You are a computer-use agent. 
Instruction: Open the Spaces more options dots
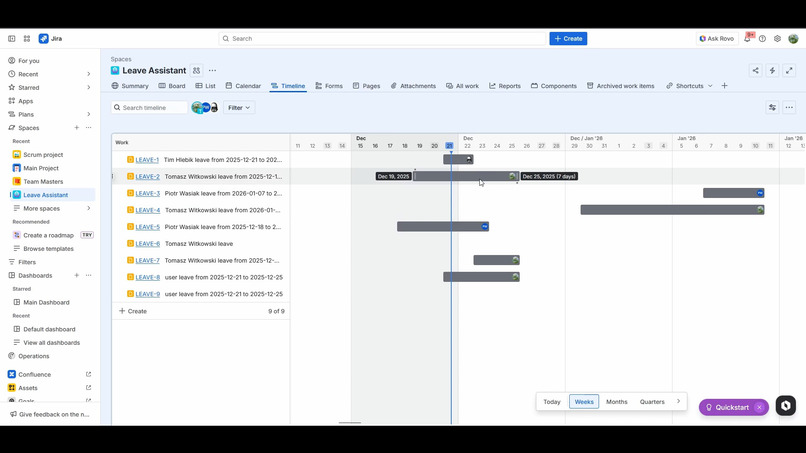tap(88, 128)
